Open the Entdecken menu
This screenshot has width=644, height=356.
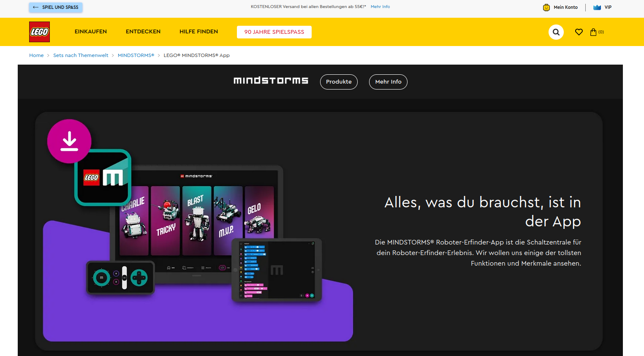[x=143, y=32]
